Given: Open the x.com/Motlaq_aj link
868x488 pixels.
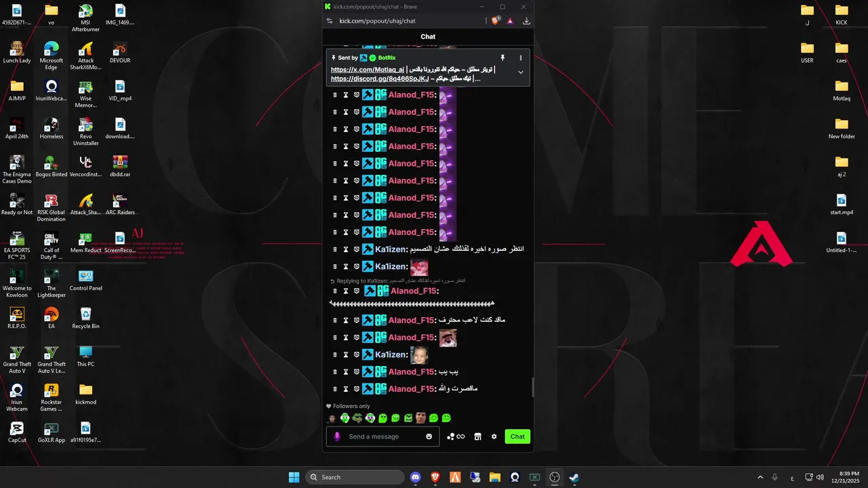Looking at the screenshot, I should point(368,70).
